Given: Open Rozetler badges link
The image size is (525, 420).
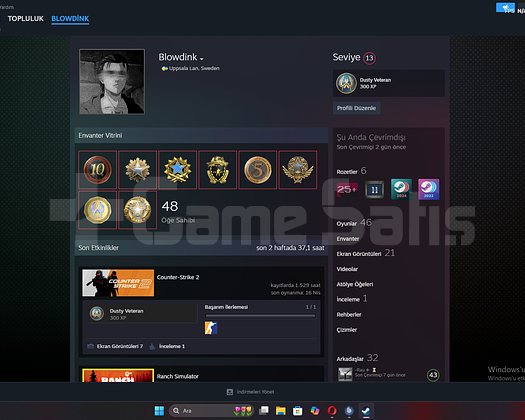Looking at the screenshot, I should [x=347, y=172].
